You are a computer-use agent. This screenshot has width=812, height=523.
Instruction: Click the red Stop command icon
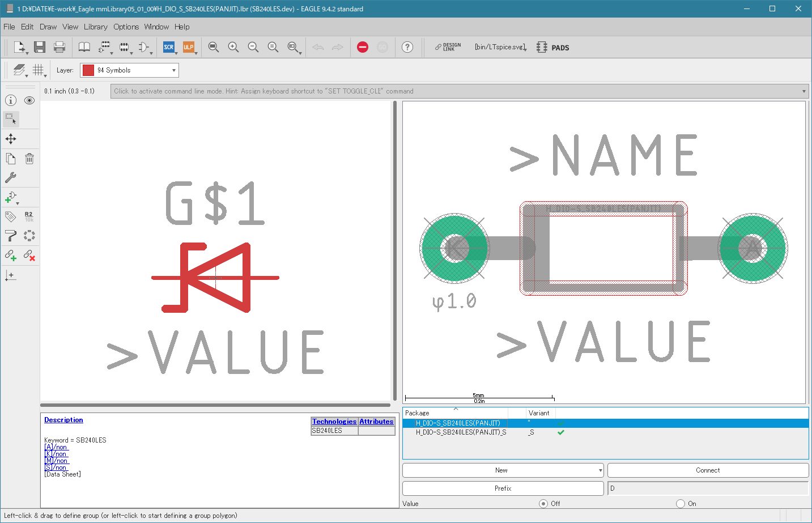[363, 47]
